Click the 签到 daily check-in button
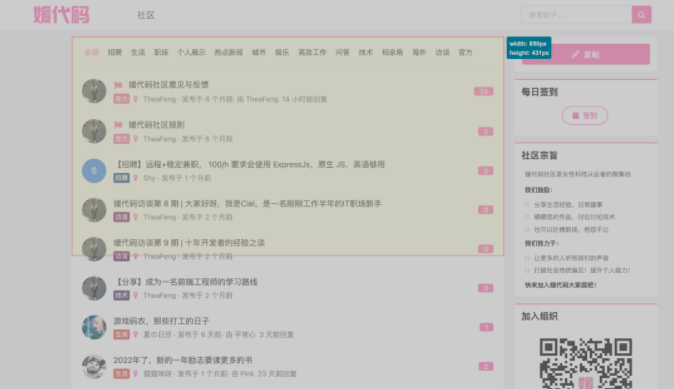 (x=585, y=116)
